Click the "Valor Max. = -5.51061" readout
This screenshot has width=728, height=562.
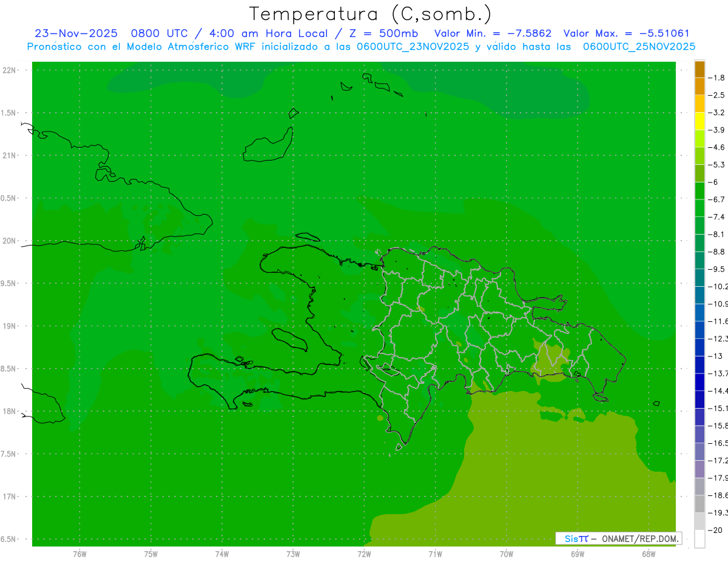point(626,33)
